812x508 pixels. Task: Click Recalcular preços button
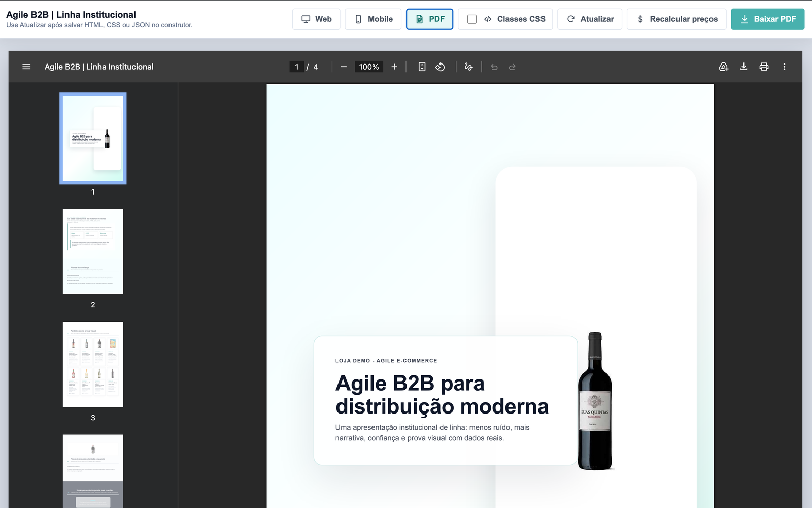click(x=676, y=19)
